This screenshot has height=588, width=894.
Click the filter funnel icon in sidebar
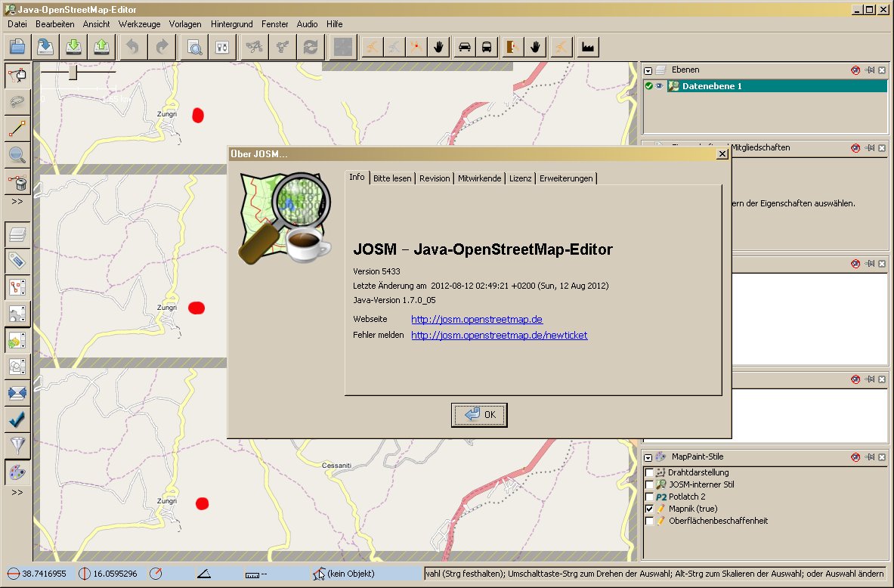(x=17, y=445)
